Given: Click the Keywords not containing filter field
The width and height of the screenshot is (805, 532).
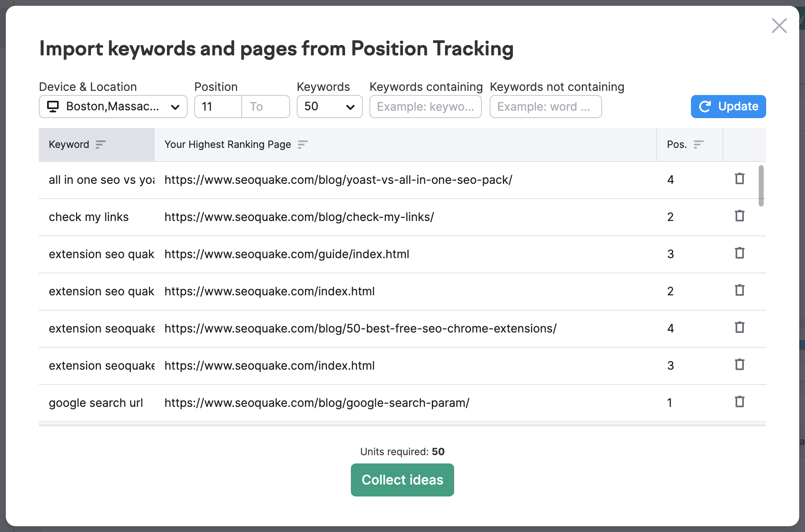Looking at the screenshot, I should tap(545, 106).
